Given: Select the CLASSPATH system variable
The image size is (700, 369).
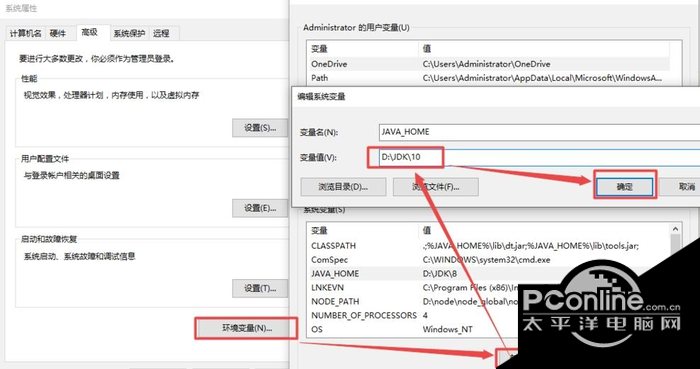Looking at the screenshot, I should (490, 246).
